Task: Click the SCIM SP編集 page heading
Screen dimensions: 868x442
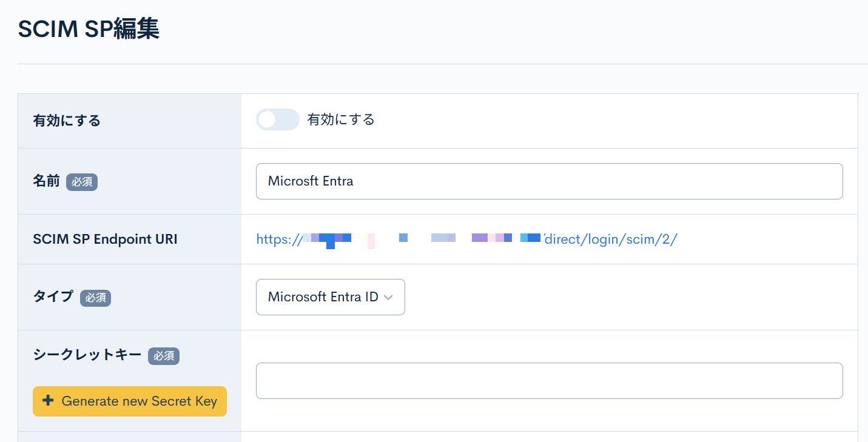Action: click(89, 28)
